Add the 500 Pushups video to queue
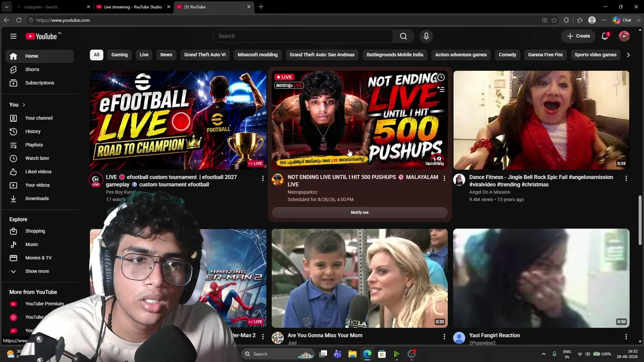 pos(441,89)
